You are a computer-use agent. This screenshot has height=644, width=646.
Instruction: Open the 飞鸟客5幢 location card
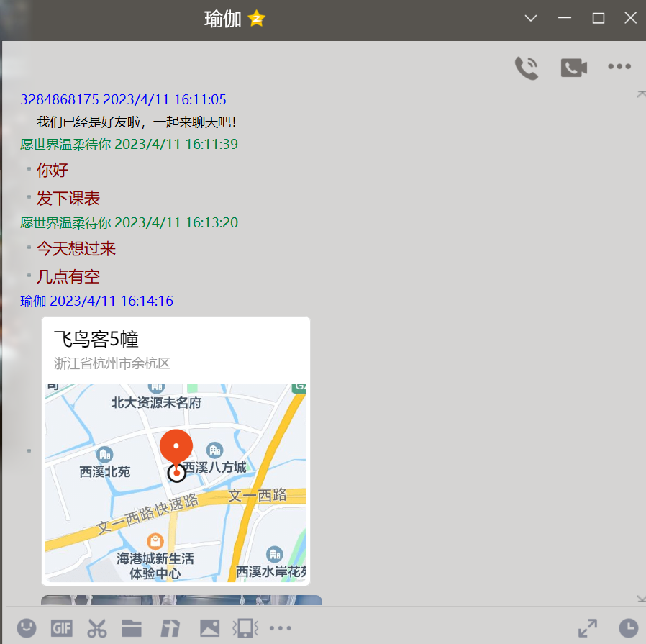coord(176,350)
